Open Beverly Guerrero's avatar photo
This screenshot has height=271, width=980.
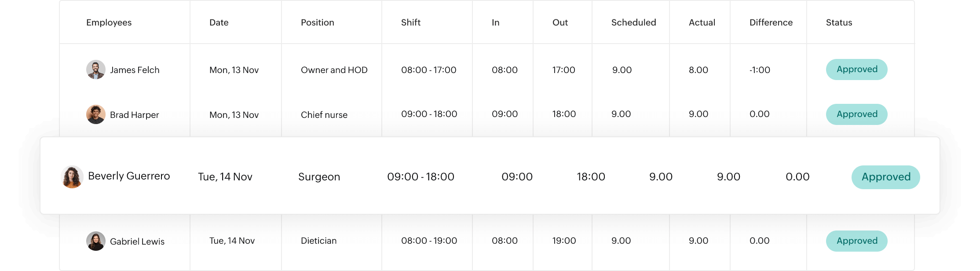(72, 177)
